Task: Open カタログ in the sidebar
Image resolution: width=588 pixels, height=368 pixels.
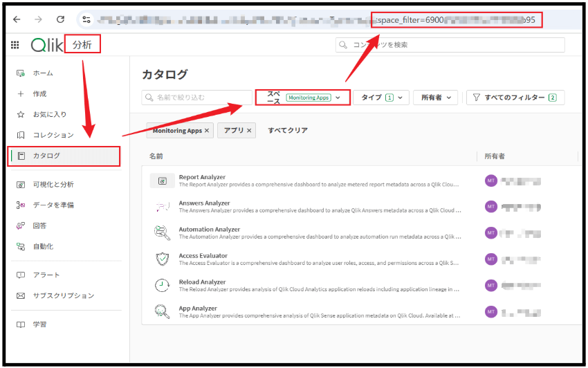Action: pos(64,156)
